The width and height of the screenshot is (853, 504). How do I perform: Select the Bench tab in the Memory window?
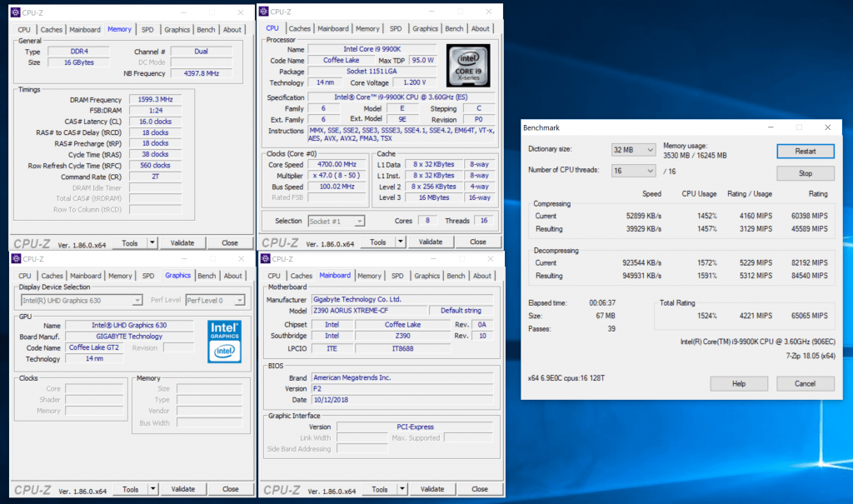206,30
